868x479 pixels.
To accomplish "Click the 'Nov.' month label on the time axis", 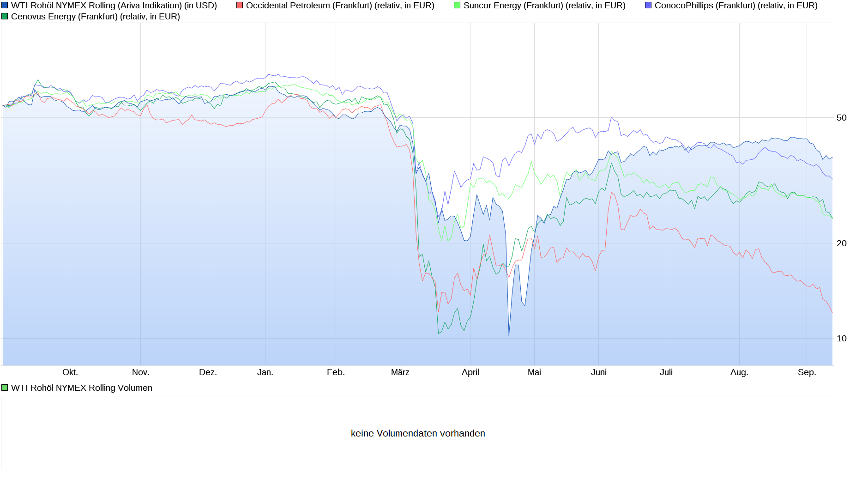I will (x=141, y=372).
